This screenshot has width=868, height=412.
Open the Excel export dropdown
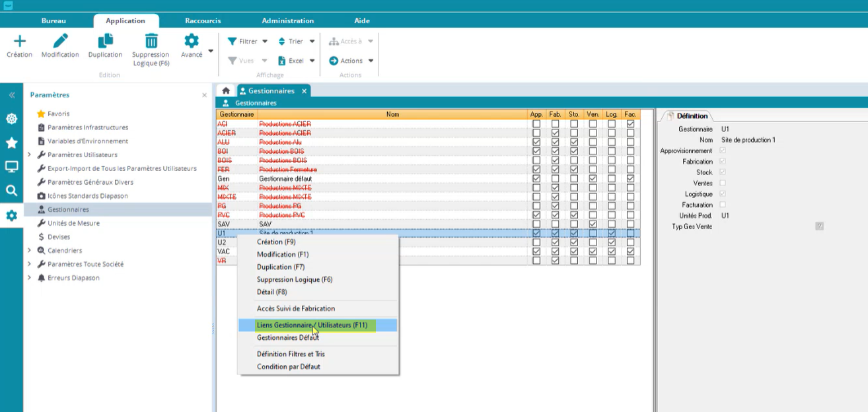pyautogui.click(x=297, y=61)
